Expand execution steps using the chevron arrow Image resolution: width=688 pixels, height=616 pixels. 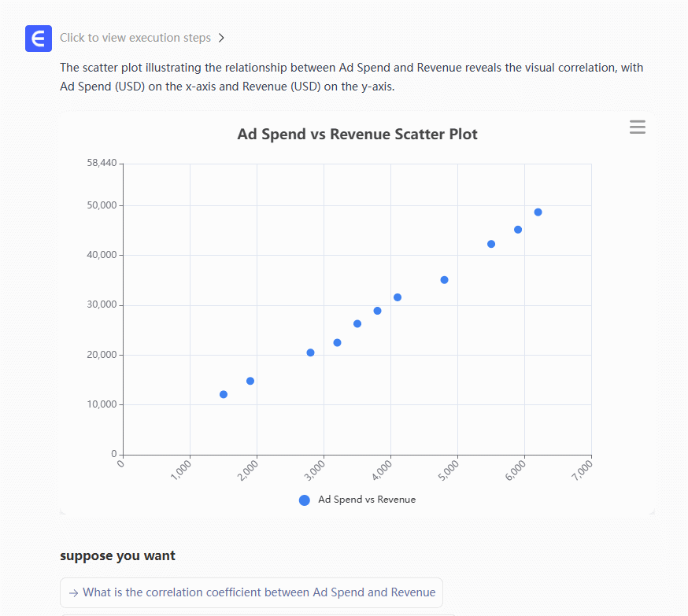pyautogui.click(x=221, y=38)
